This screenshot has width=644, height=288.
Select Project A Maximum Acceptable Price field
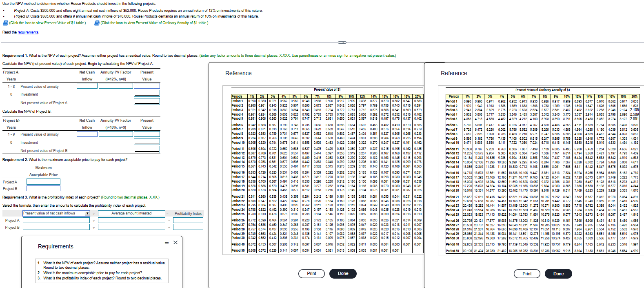tap(43, 182)
